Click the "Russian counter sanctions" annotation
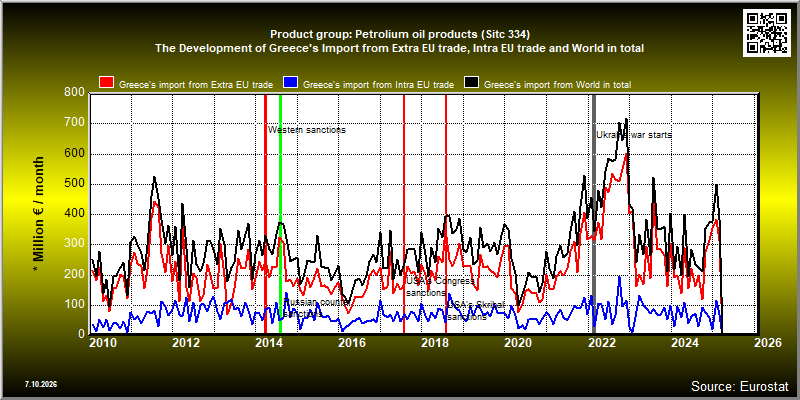 click(x=315, y=308)
